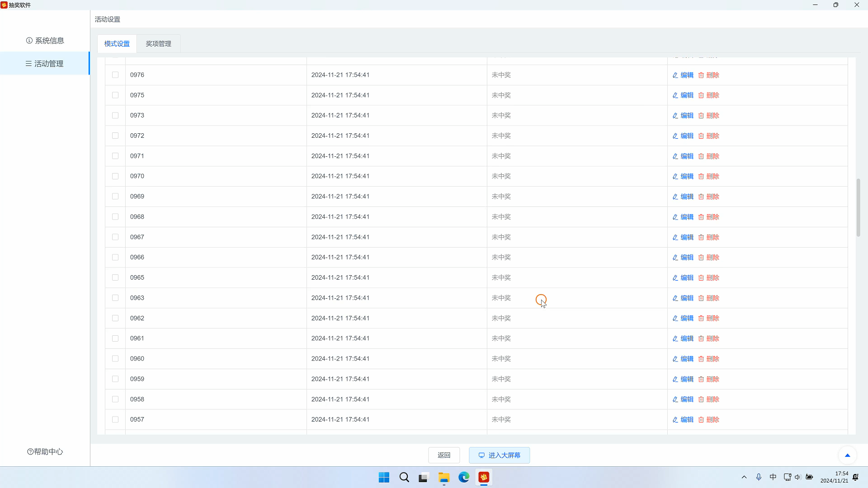
Task: Click the vertical scrollbar thumb of the list
Action: coord(858,208)
